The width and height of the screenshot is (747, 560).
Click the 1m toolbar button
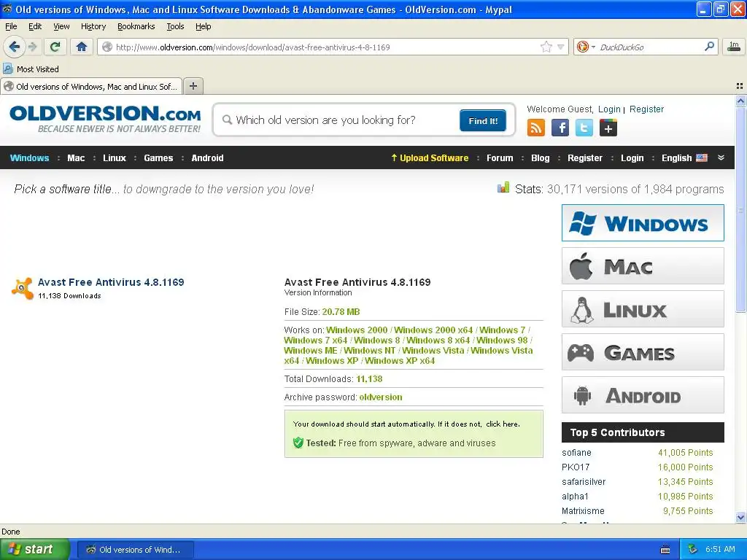click(x=734, y=47)
